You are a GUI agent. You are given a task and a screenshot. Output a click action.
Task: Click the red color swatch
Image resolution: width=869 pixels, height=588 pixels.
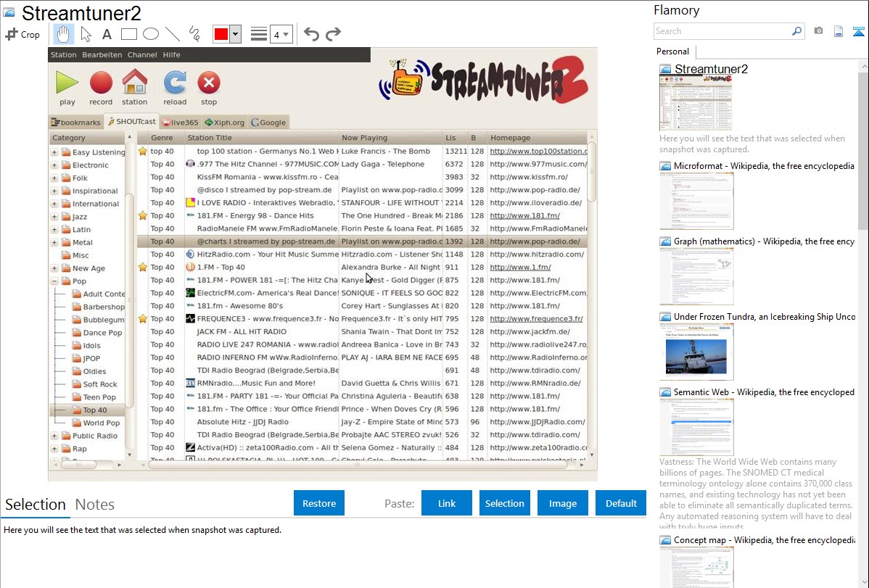click(x=221, y=34)
